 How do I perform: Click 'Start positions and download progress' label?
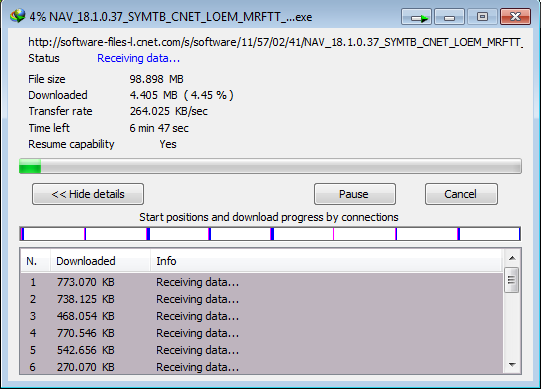point(269,217)
